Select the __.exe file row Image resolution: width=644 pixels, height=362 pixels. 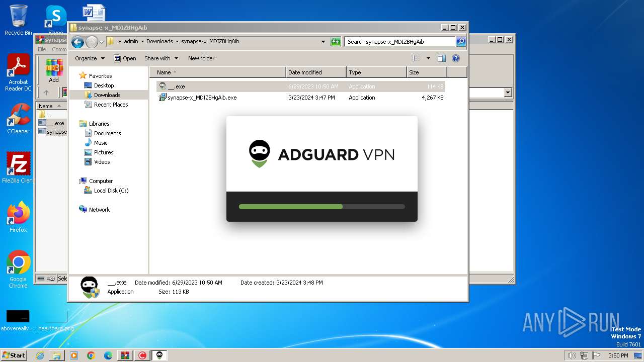coord(301,86)
